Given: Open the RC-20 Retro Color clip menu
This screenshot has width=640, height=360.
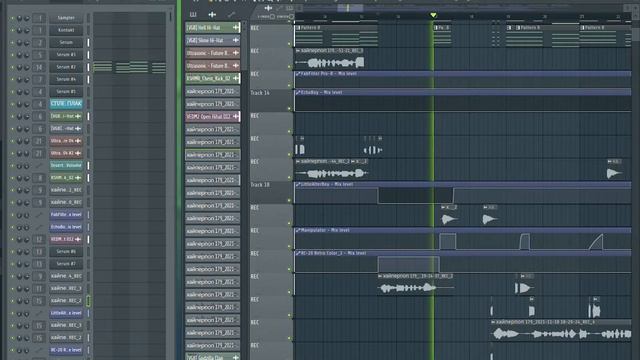Looking at the screenshot, I should click(298, 253).
